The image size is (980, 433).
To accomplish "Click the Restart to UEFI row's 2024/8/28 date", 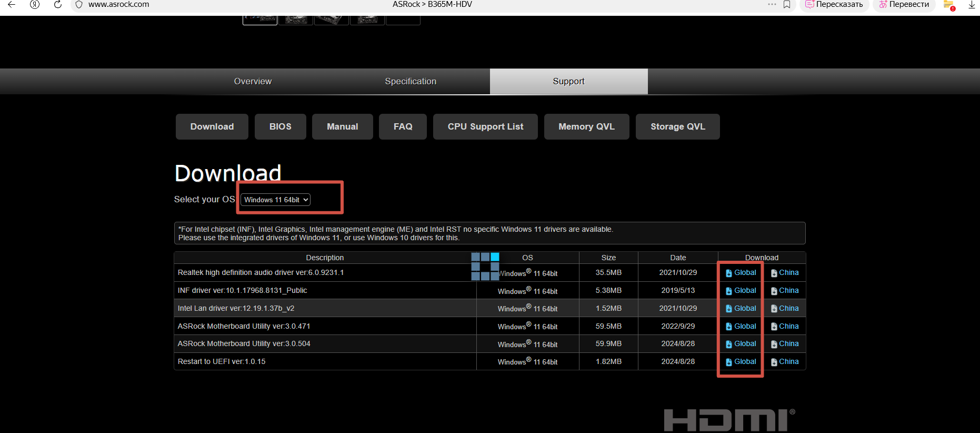I will [678, 361].
